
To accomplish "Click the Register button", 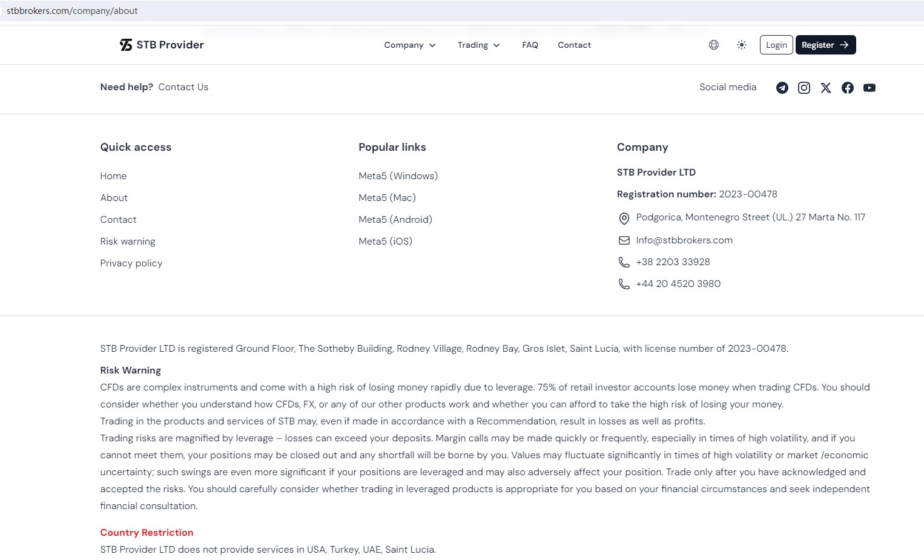I will [825, 45].
